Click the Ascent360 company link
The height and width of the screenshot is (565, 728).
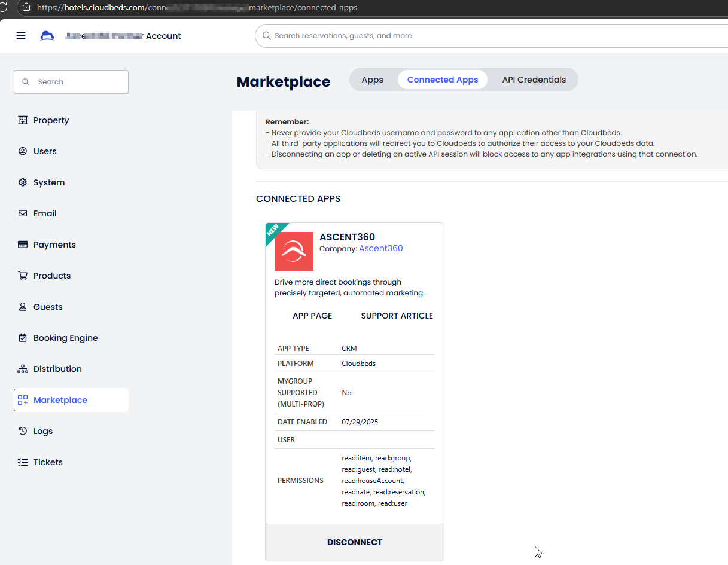tap(381, 248)
